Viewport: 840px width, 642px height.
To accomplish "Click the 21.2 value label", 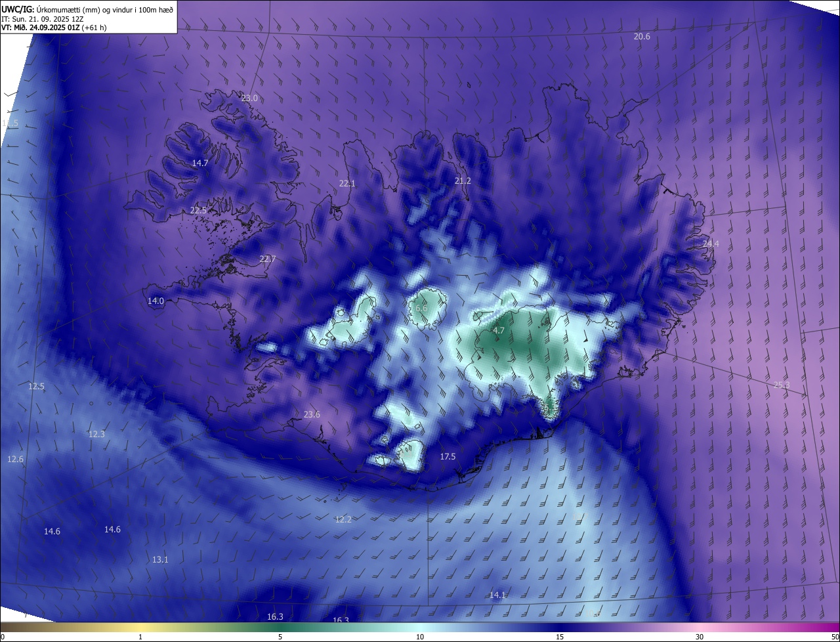I will (463, 181).
